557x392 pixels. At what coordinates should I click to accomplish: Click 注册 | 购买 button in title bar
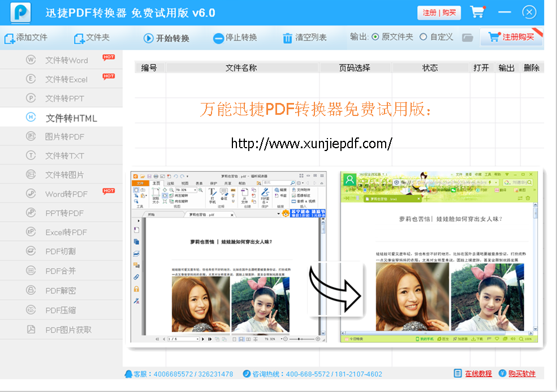(x=439, y=13)
